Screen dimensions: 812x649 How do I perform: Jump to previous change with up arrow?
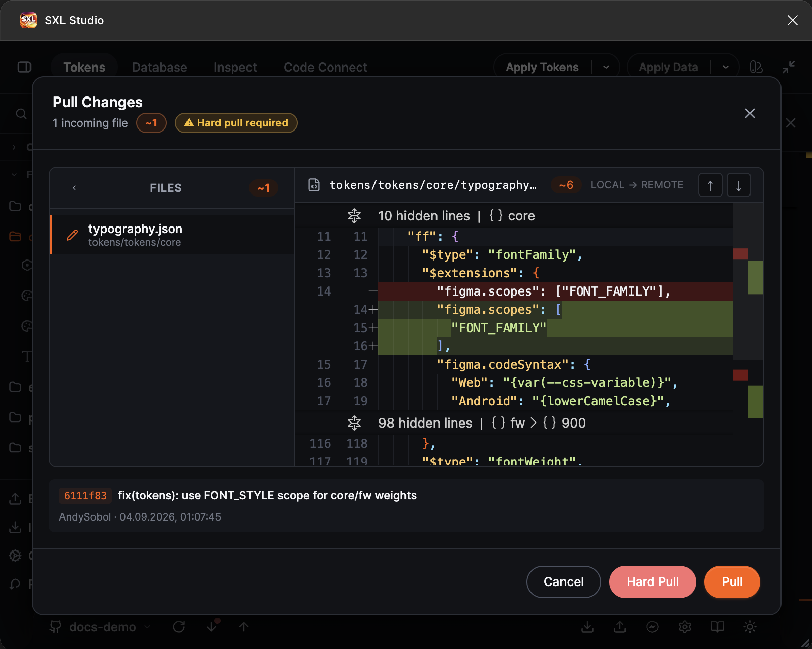(710, 185)
